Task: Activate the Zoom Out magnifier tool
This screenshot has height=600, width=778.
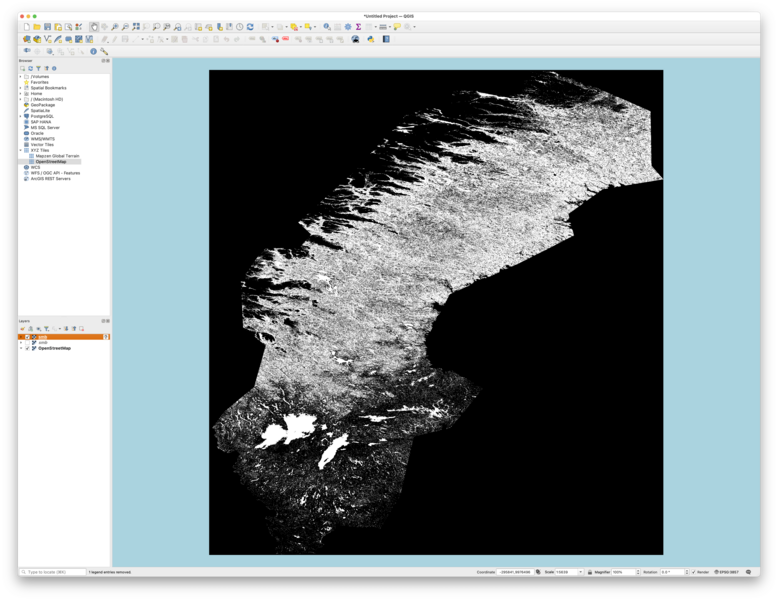Action: coord(126,27)
